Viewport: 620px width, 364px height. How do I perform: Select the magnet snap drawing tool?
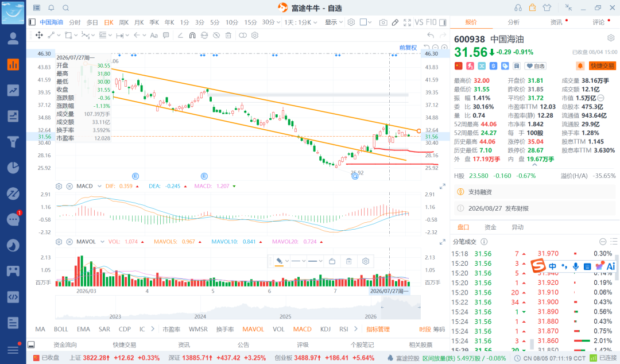[x=192, y=35]
